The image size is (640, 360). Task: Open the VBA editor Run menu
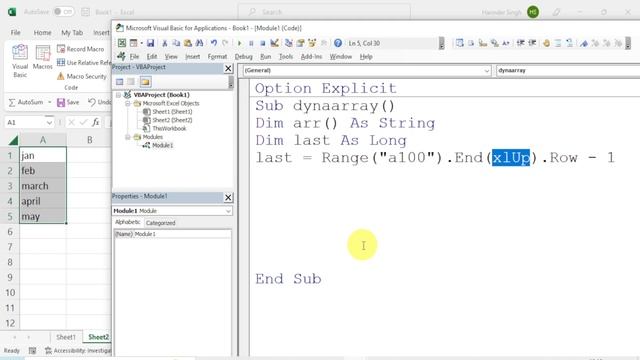pos(265,57)
